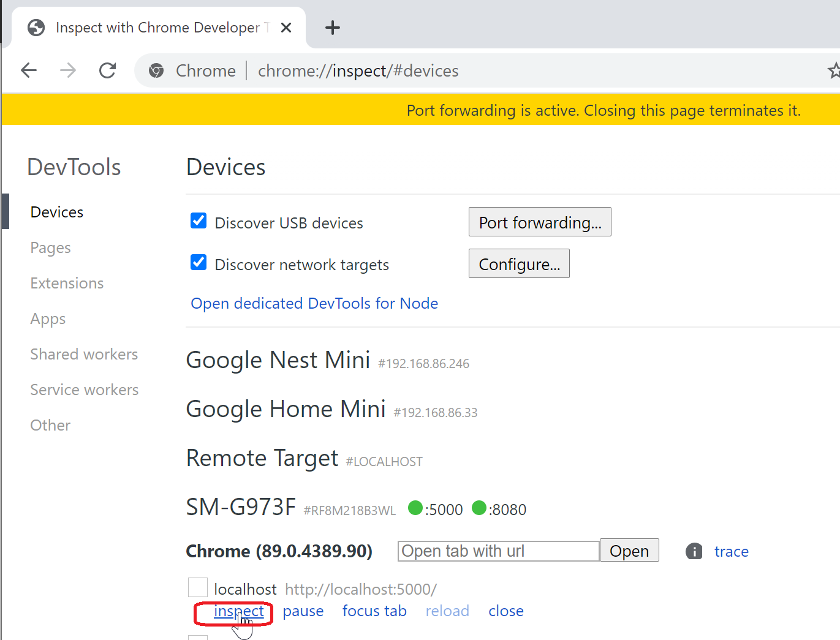The width and height of the screenshot is (840, 640).
Task: Click the browser back arrow
Action: coord(29,70)
